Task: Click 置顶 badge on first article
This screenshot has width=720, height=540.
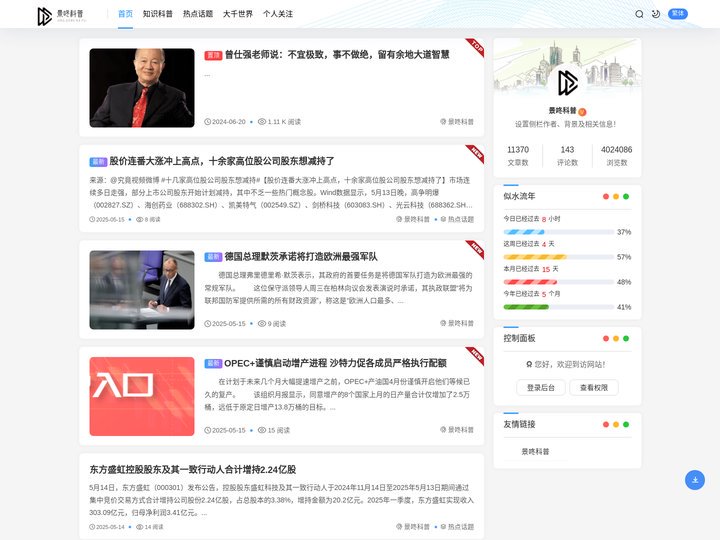Action: [x=213, y=55]
